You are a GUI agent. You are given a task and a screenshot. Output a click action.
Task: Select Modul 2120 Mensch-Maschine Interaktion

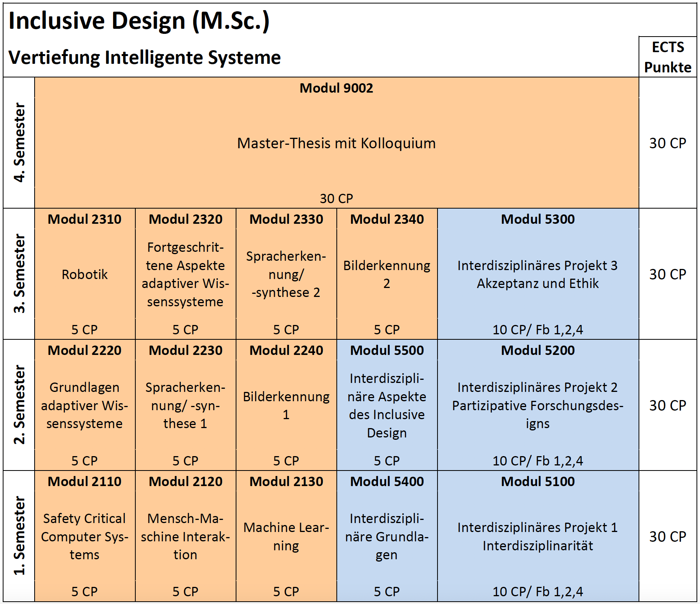pyautogui.click(x=185, y=536)
